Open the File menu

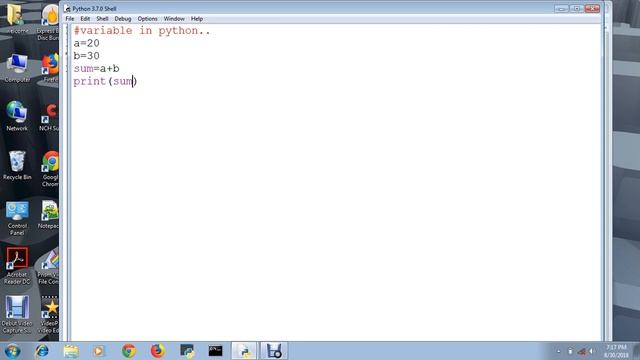(70, 19)
